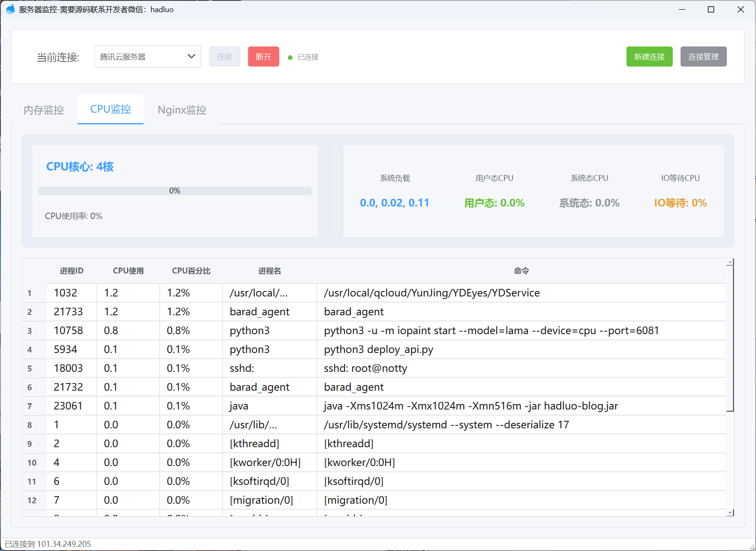Click the sshd: process name cell

pyautogui.click(x=270, y=368)
